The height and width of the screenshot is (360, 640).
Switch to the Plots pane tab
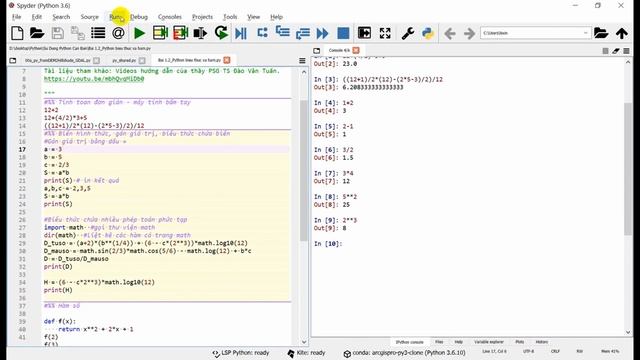[520, 342]
